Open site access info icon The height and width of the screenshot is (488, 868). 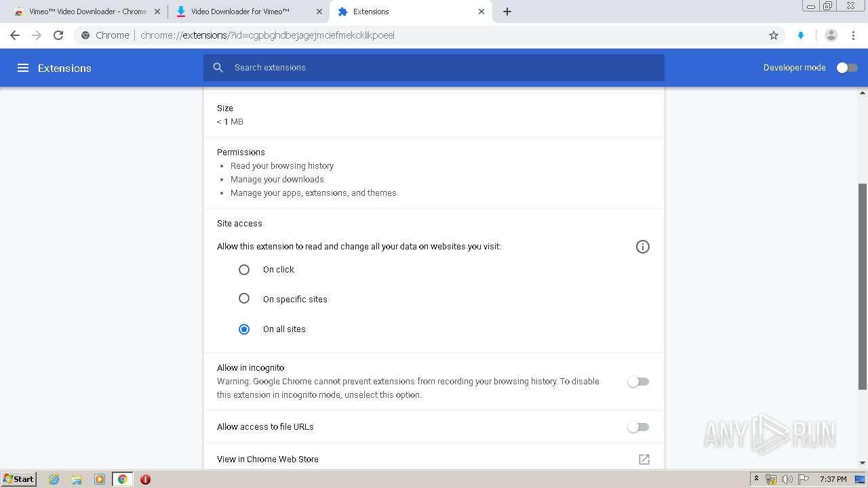point(643,247)
